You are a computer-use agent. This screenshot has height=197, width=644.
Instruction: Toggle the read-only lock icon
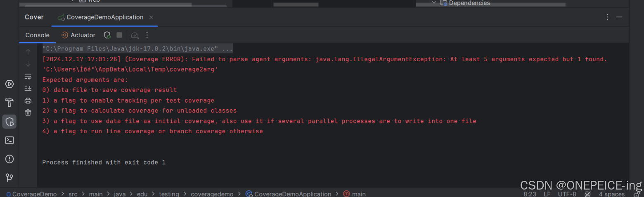coord(636,194)
